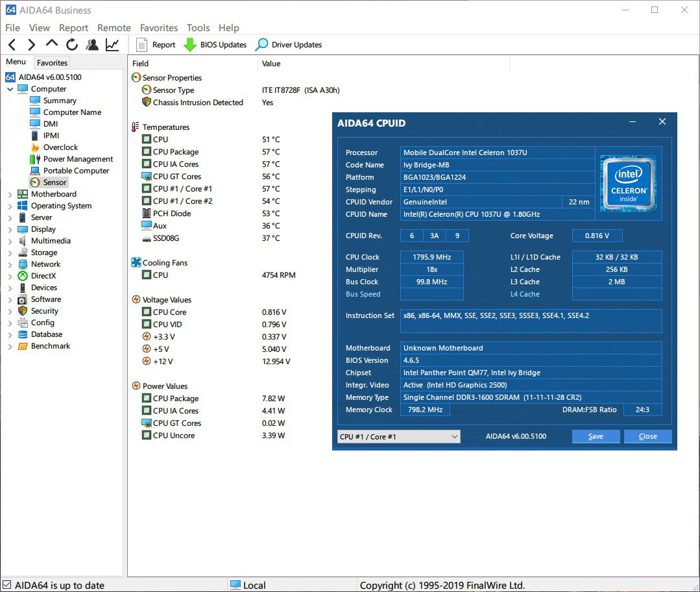Navigate up with the up arrow toolbar icon
Screen dimensions: 700x592
click(52, 43)
